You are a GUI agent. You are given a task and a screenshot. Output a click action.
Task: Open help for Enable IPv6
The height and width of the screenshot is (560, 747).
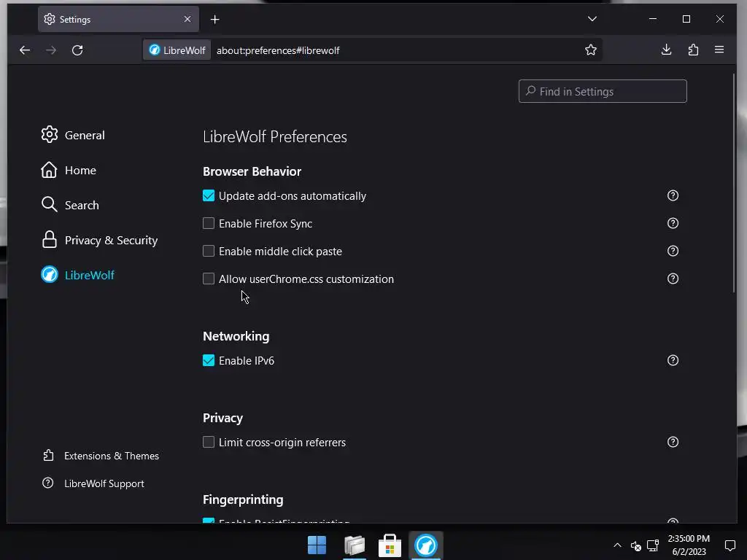pyautogui.click(x=673, y=360)
